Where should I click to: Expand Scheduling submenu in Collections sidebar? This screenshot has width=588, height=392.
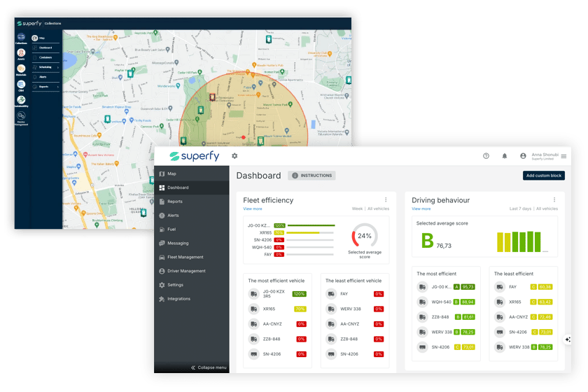(45, 67)
